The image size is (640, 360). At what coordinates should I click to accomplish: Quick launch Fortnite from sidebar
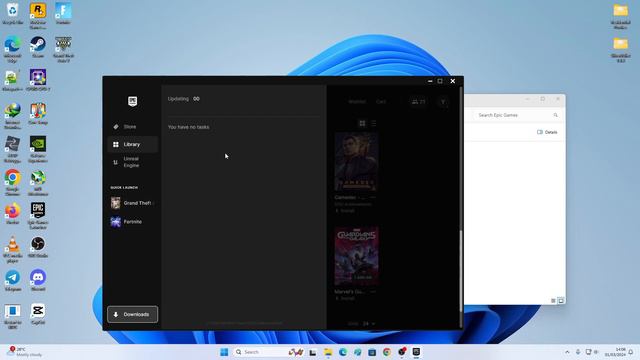[x=132, y=222]
